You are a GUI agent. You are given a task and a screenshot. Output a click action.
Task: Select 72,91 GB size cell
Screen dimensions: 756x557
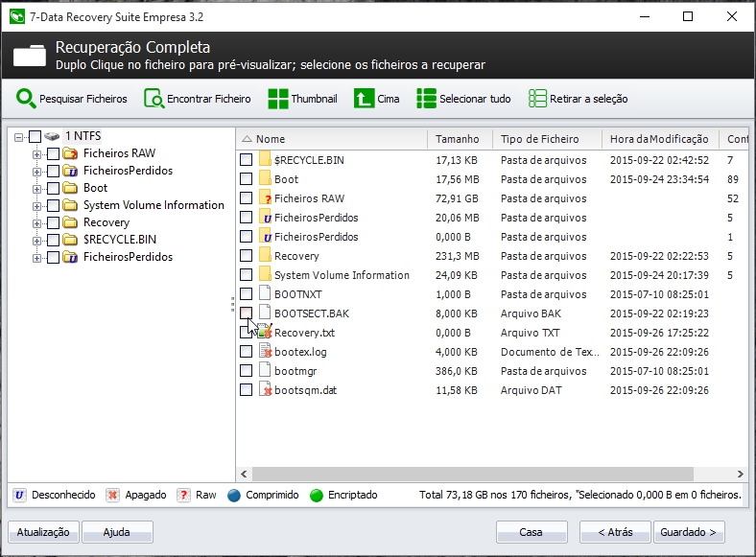tap(457, 198)
